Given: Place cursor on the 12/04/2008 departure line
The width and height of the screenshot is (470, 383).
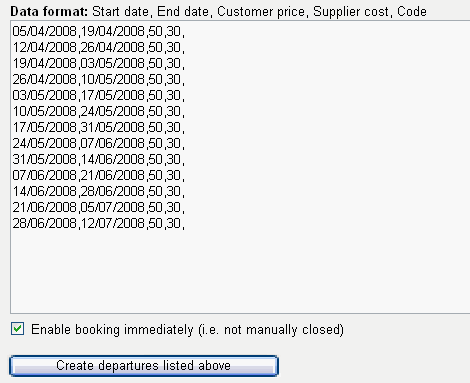Looking at the screenshot, I should pos(98,47).
